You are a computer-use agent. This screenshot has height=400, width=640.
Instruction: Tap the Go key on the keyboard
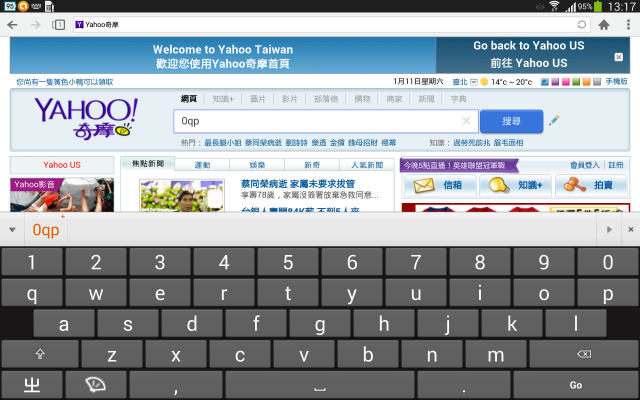coord(576,385)
